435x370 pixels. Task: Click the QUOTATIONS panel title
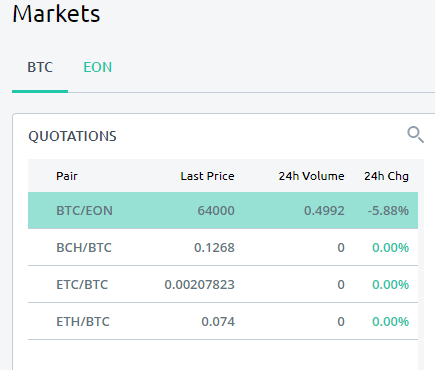click(x=72, y=136)
